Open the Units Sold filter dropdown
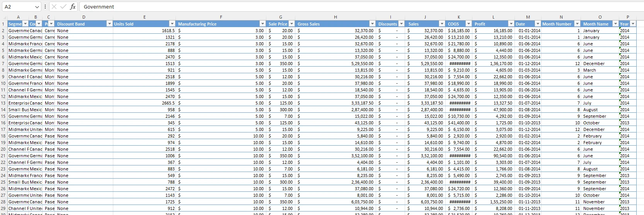Viewport: 644px width, 215px height. coord(172,24)
